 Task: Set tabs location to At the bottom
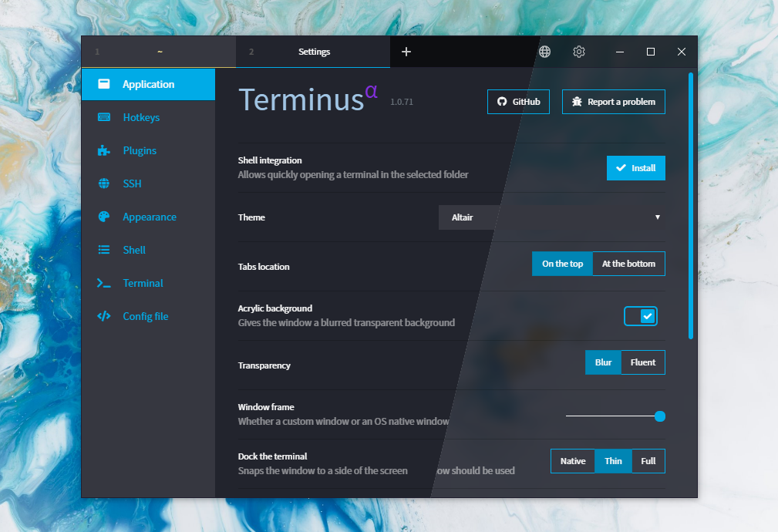[628, 264]
